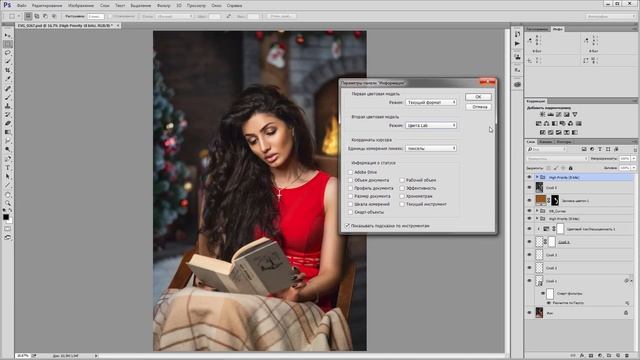Open the Фильтр menu
Screen dimensions: 640x360
point(164,6)
